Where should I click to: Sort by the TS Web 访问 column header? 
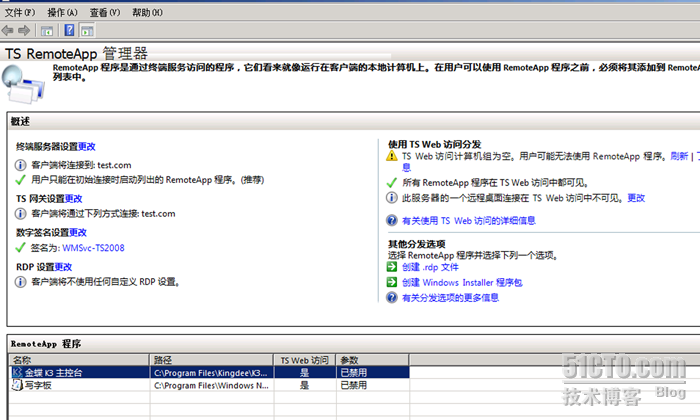[x=304, y=360]
